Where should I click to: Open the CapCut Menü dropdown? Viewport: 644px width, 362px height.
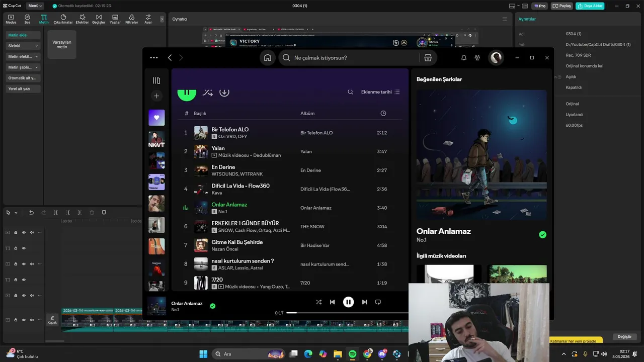coord(35,6)
